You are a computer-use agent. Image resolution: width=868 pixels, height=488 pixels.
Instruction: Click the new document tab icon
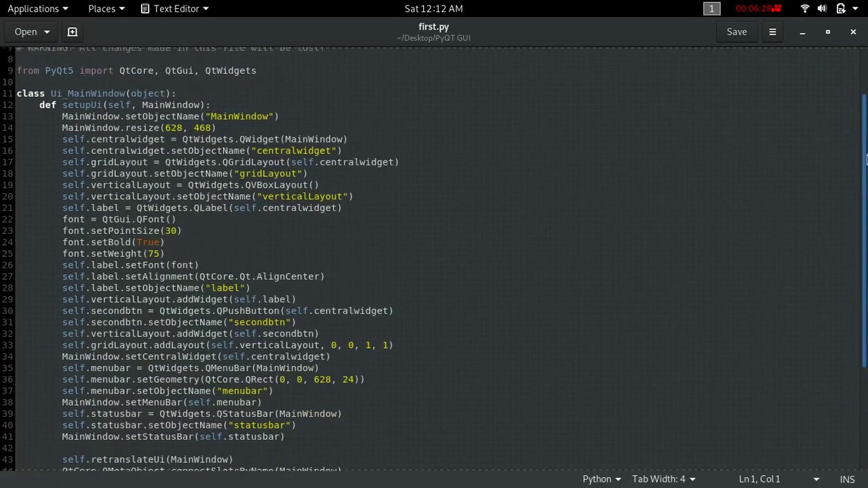73,32
